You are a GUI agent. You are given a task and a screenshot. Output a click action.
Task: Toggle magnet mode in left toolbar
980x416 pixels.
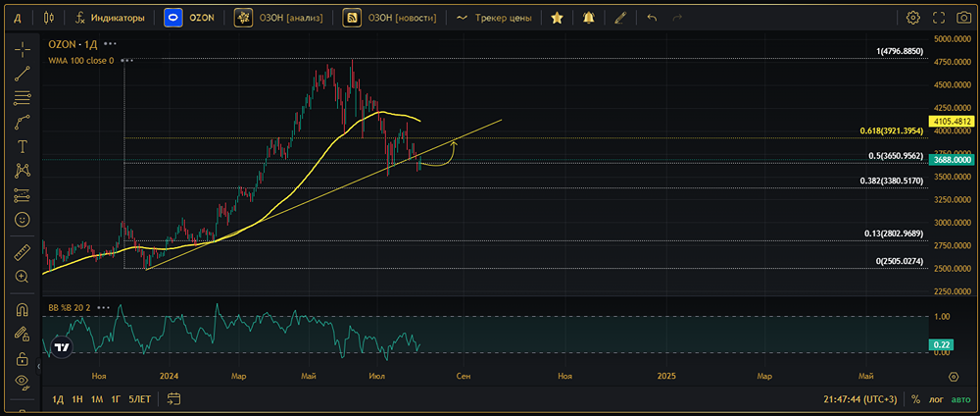click(x=22, y=310)
